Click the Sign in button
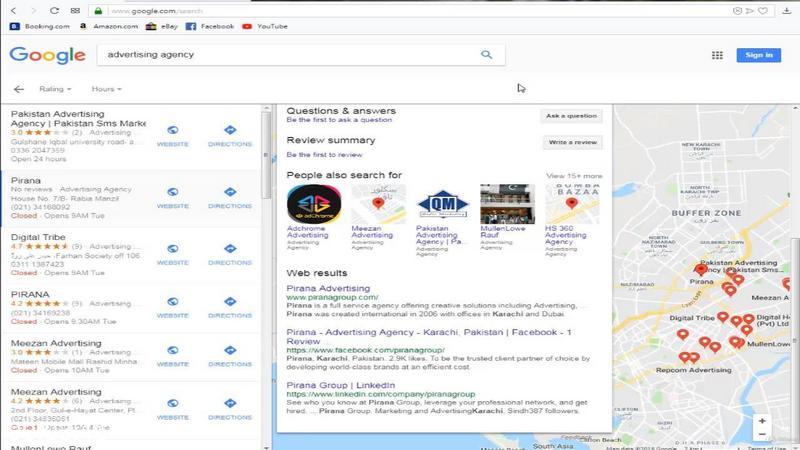 [759, 55]
